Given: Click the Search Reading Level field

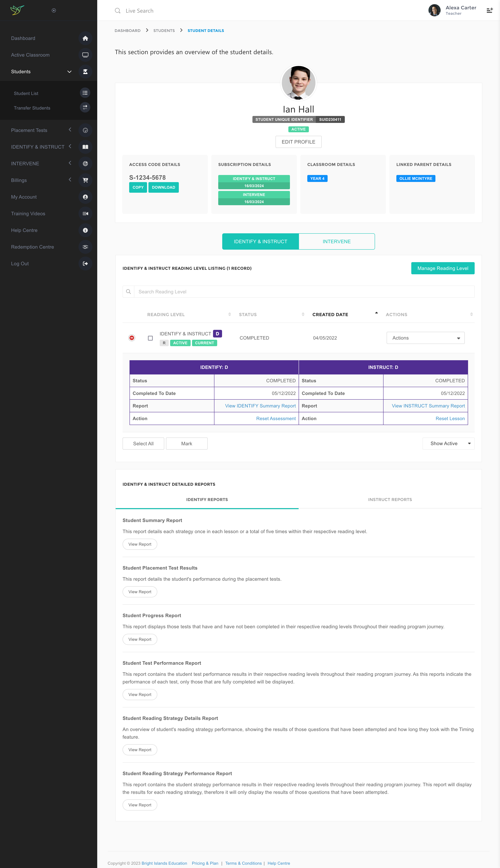Looking at the screenshot, I should click(x=304, y=292).
